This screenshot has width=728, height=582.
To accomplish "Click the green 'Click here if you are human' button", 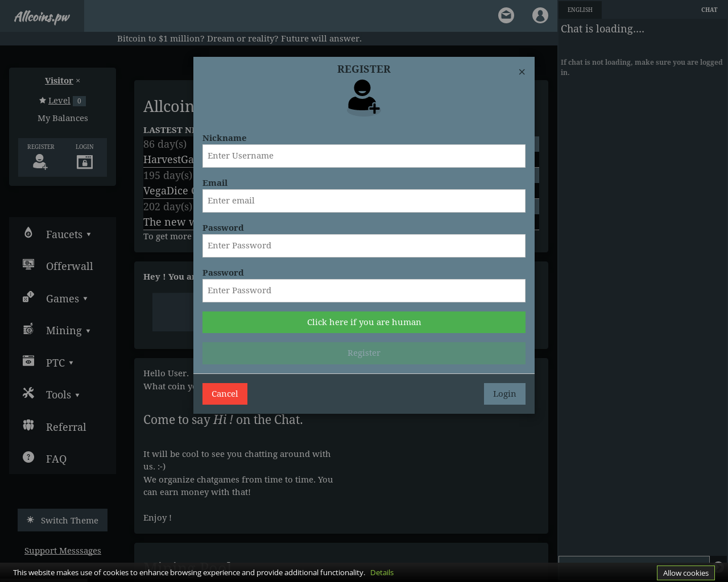I will tap(364, 322).
